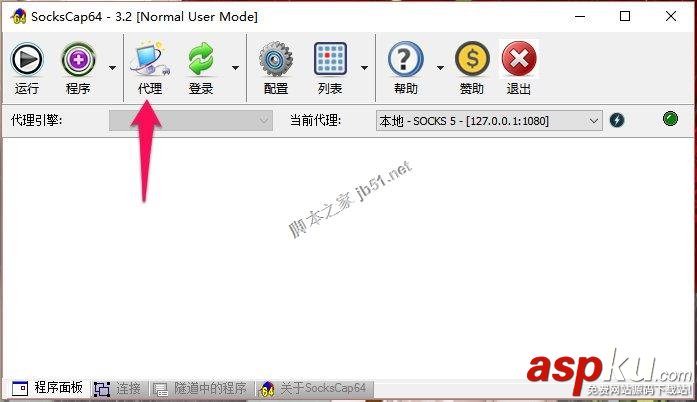Click the green status indicator light
This screenshot has height=402, width=697.
tap(670, 119)
